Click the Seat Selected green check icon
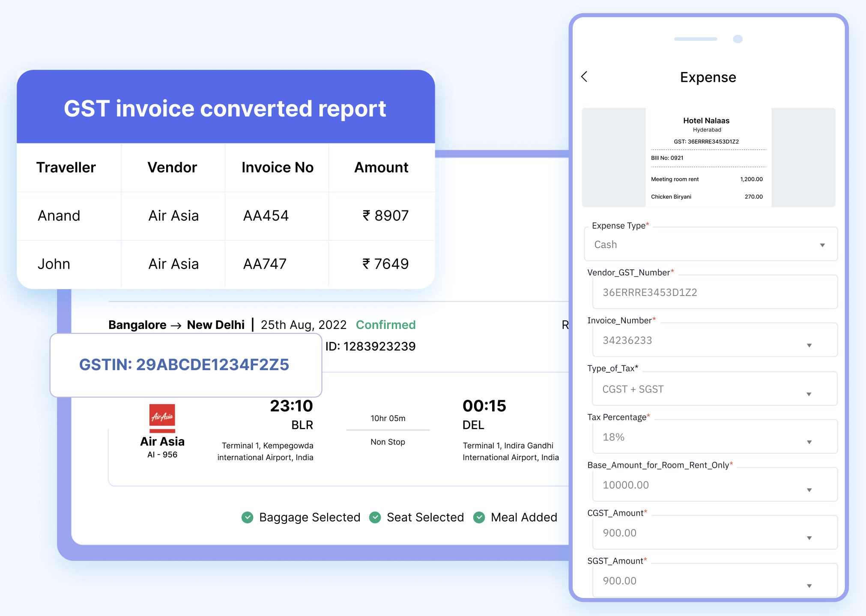Image resolution: width=866 pixels, height=616 pixels. coord(375,517)
